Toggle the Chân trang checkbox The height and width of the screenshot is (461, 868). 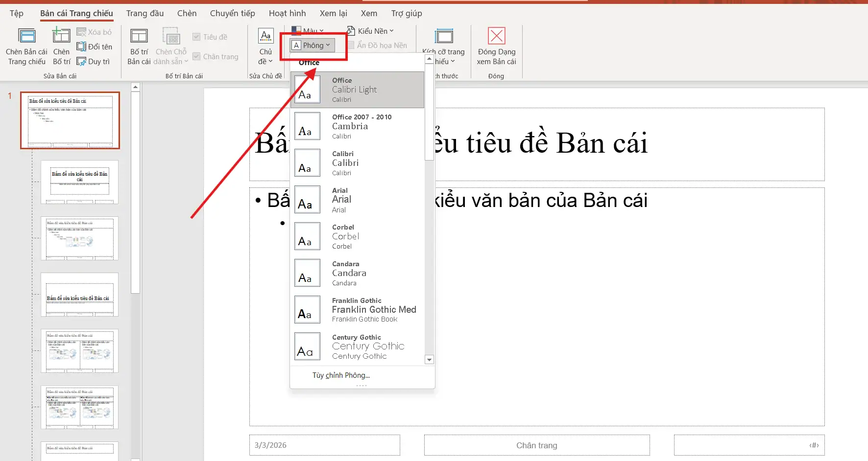[196, 56]
